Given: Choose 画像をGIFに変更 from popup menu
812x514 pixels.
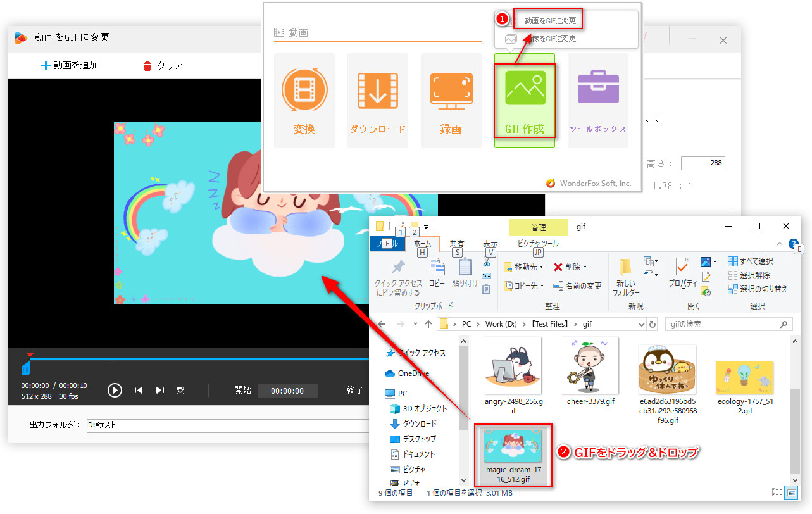Looking at the screenshot, I should pos(550,38).
